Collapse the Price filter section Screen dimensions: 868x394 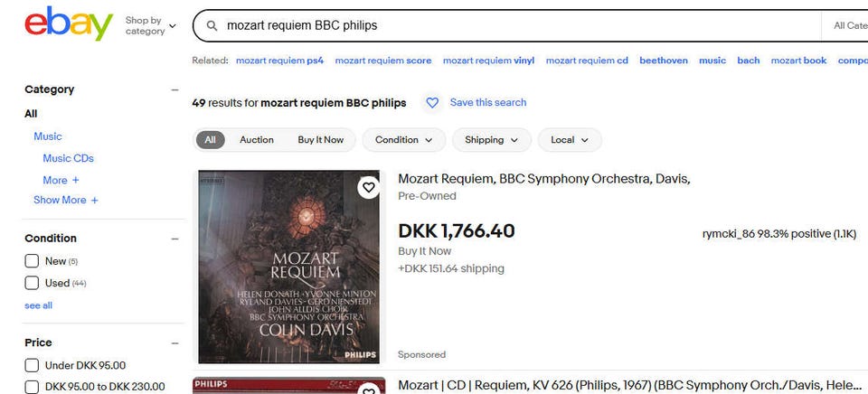175,343
